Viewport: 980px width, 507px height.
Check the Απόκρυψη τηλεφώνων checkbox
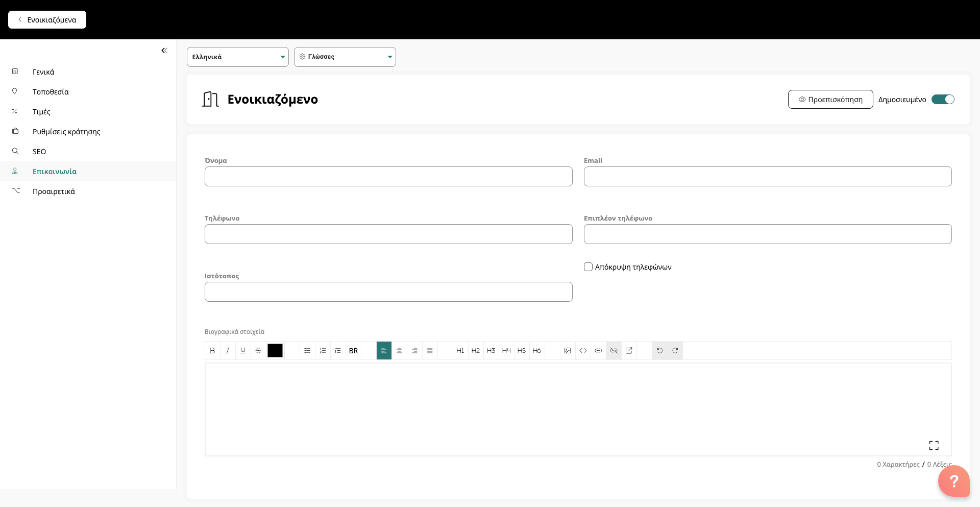(x=588, y=267)
